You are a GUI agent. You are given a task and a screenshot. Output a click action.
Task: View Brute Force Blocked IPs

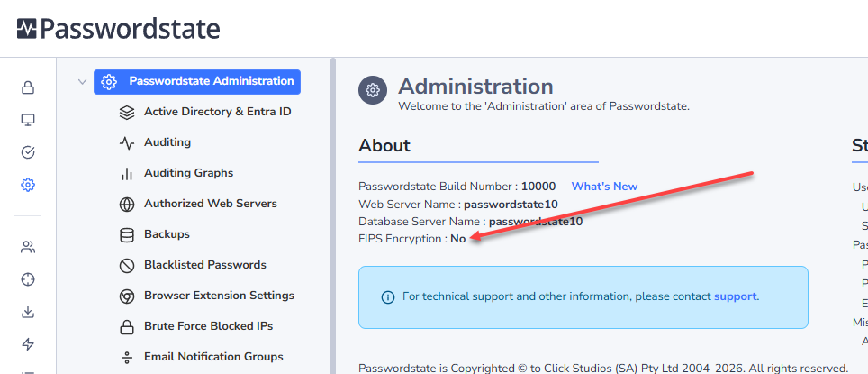point(209,326)
